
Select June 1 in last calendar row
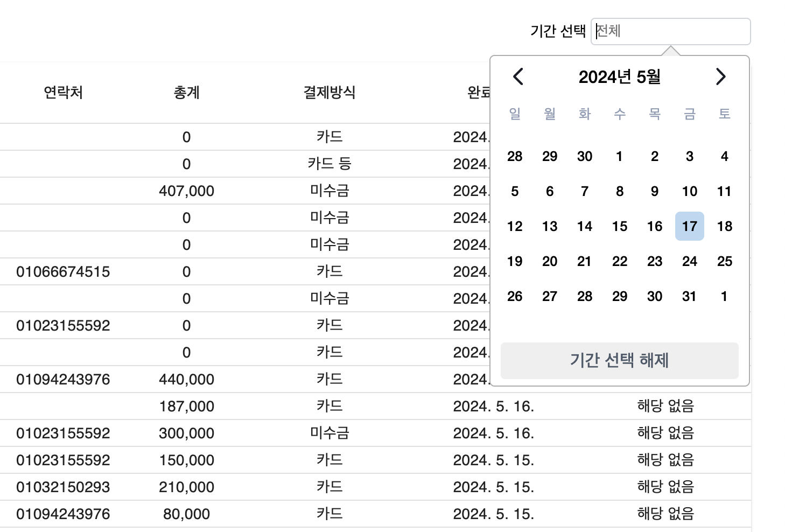coord(724,296)
